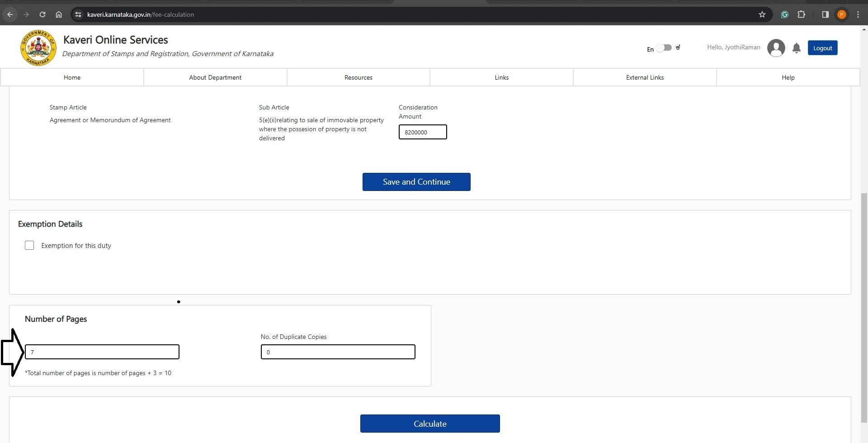Open the Home menu item

(72, 77)
